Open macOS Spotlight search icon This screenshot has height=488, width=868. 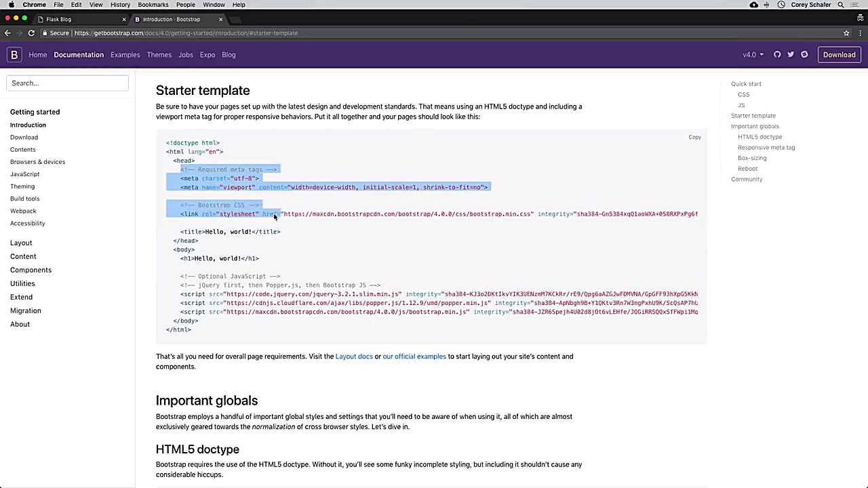point(841,5)
